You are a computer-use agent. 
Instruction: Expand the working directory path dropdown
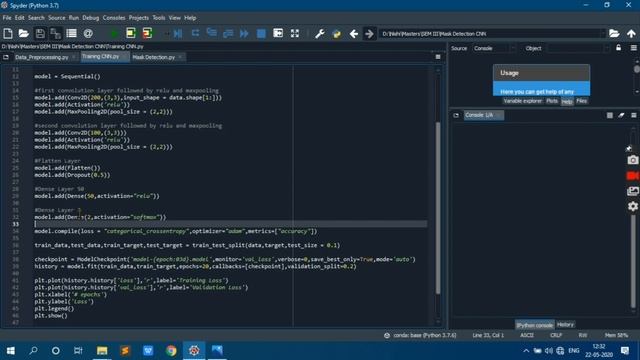602,34
